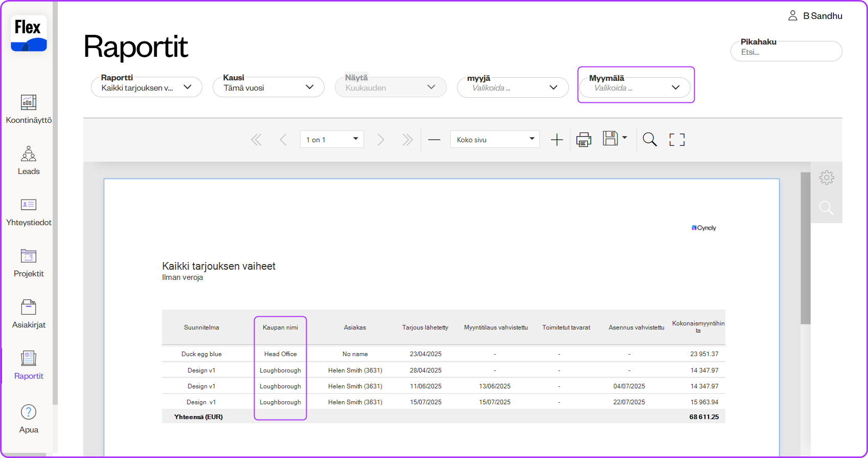Open Apua help section

click(x=29, y=419)
